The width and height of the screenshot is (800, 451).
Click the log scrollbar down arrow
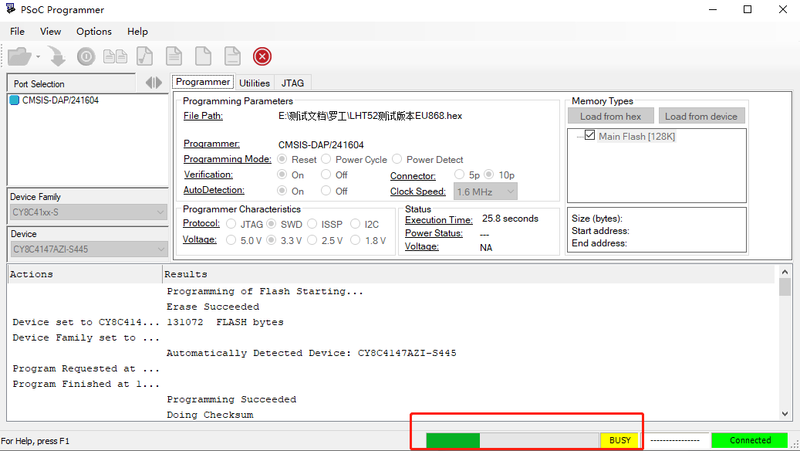coord(785,414)
